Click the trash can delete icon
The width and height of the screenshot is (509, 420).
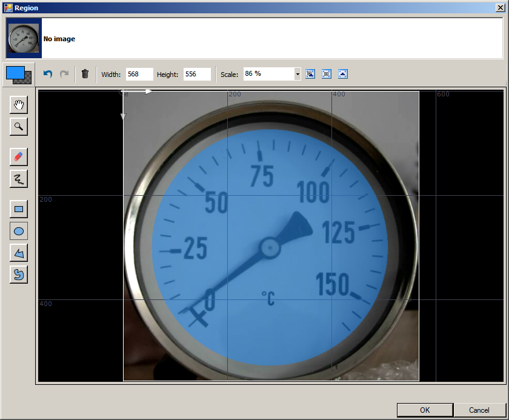click(x=85, y=74)
